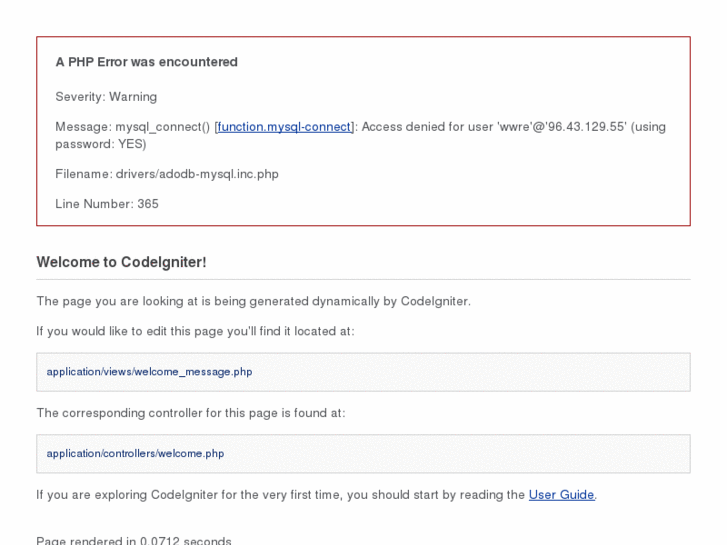The image size is (727, 545).
Task: Click the "Welcome to CodeIgniter!" heading
Action: [121, 262]
